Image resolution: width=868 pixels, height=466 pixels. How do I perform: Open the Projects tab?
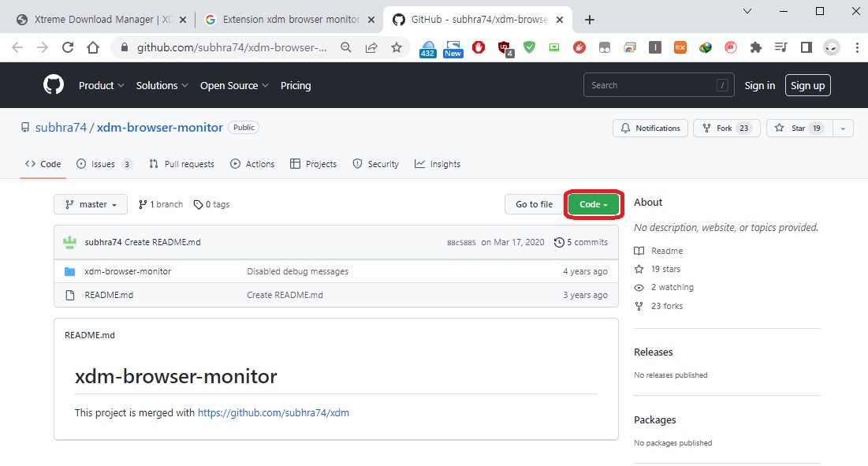[313, 164]
